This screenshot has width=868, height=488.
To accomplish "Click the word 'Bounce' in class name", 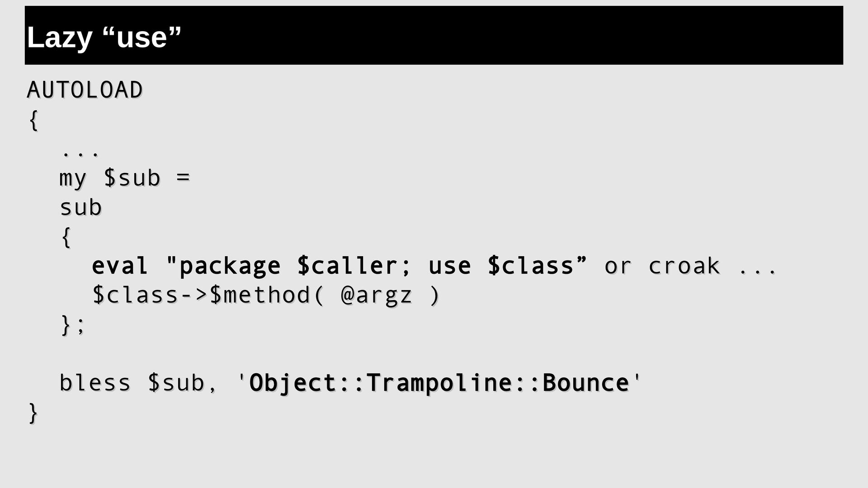I will click(586, 383).
